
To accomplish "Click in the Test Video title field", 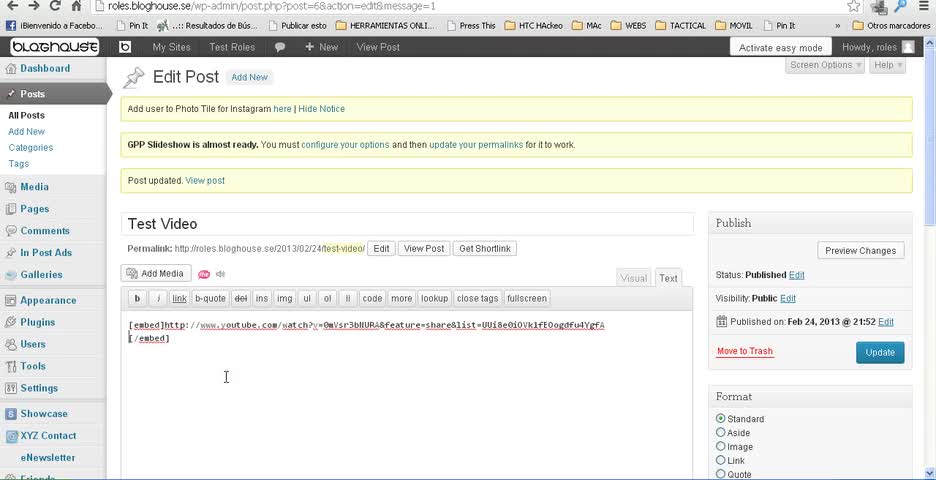I will pyautogui.click(x=407, y=224).
